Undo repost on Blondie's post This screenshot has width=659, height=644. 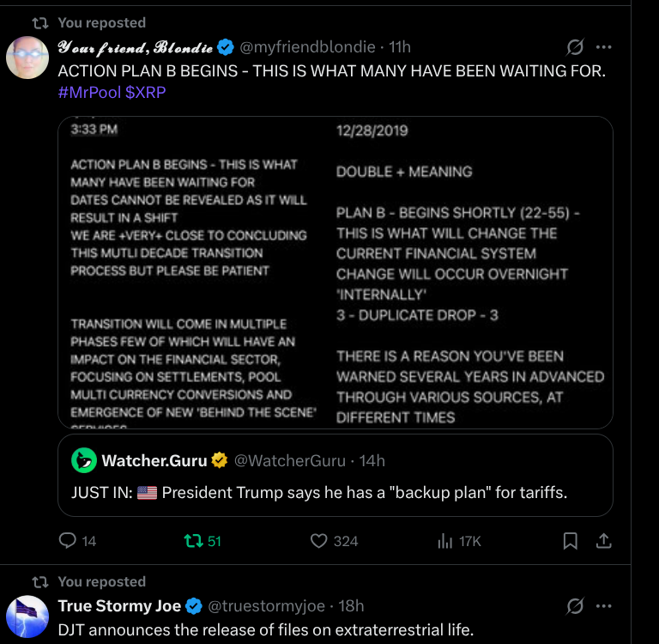point(192,541)
